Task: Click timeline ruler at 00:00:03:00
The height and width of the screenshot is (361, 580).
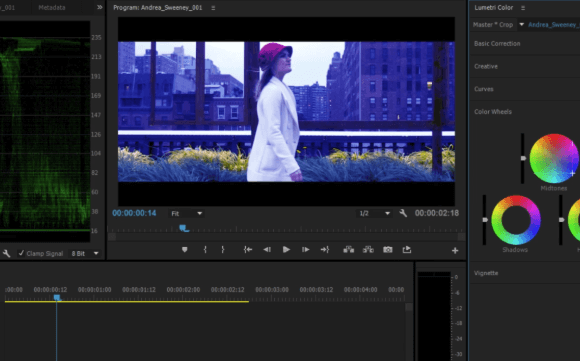Action: pyautogui.click(x=272, y=290)
